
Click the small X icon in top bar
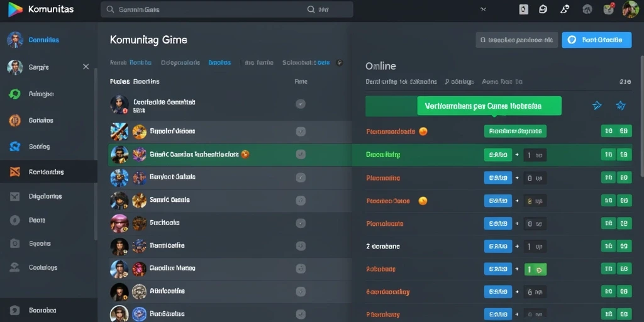coord(483,9)
